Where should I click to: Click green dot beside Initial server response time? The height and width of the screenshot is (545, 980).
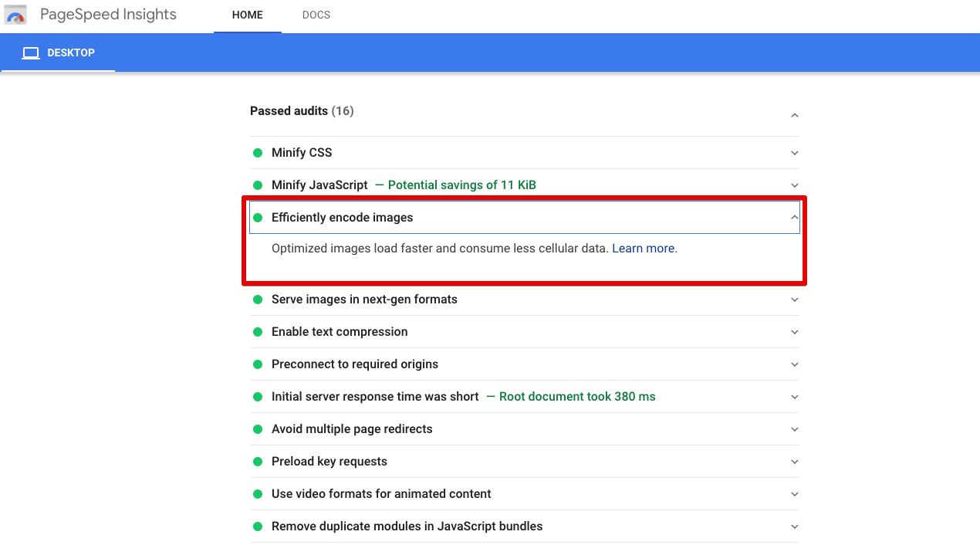tap(258, 397)
